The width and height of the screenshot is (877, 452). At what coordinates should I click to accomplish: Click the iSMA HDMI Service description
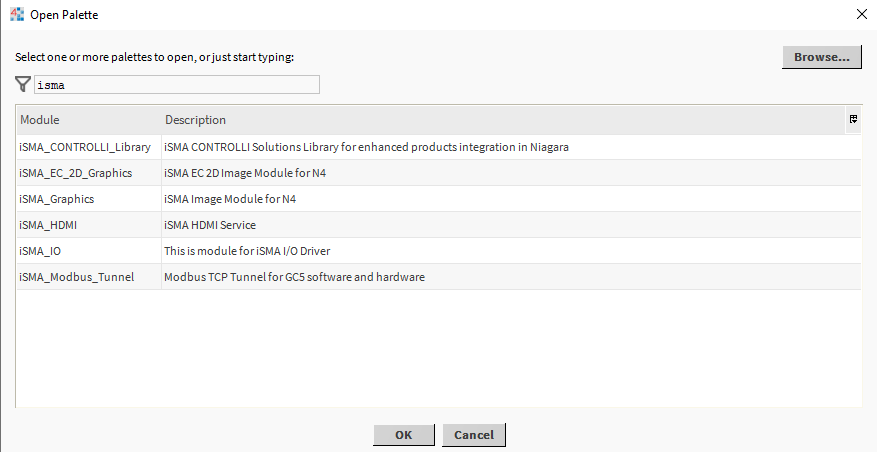[x=210, y=225]
